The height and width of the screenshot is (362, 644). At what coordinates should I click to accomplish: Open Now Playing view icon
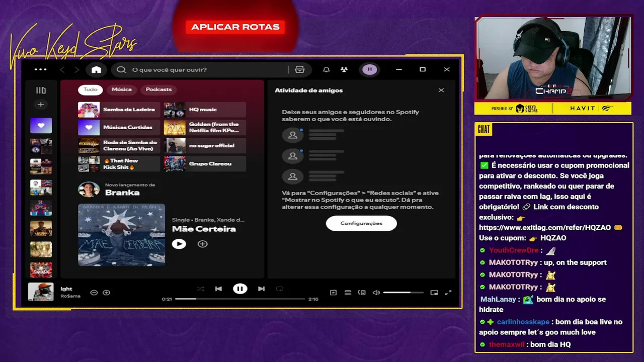coord(333,292)
